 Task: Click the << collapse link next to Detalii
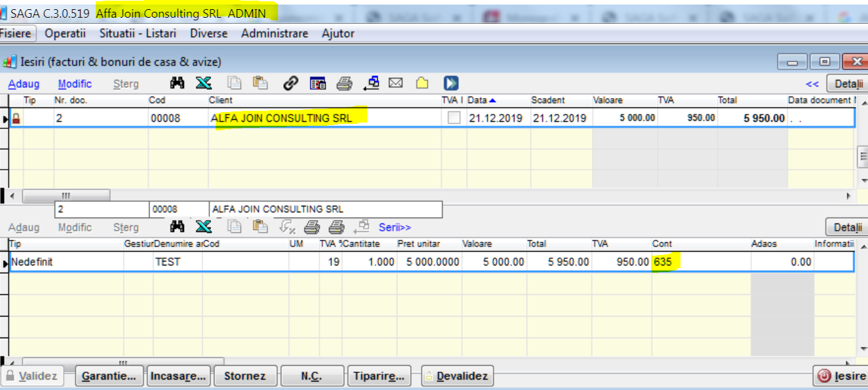[812, 84]
